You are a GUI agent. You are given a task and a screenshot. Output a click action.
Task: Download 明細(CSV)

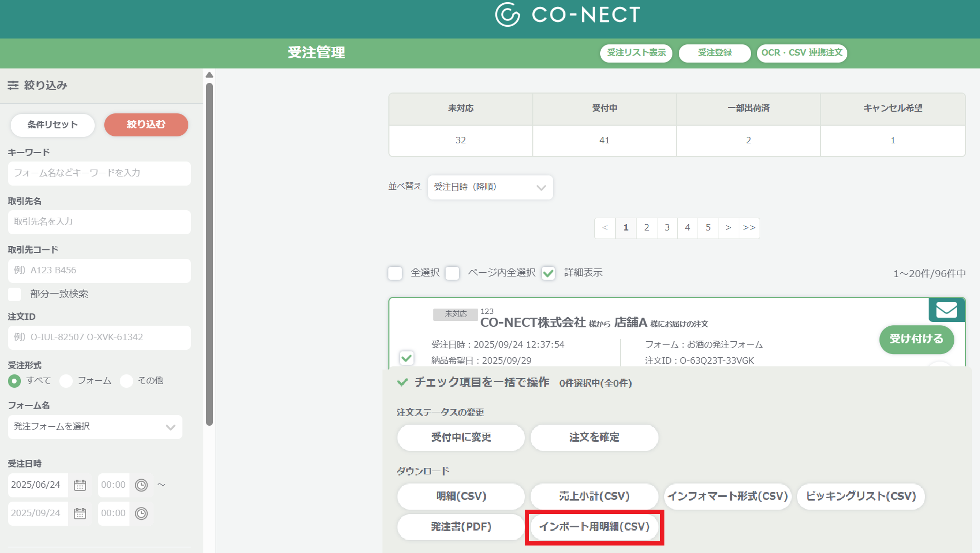click(461, 496)
